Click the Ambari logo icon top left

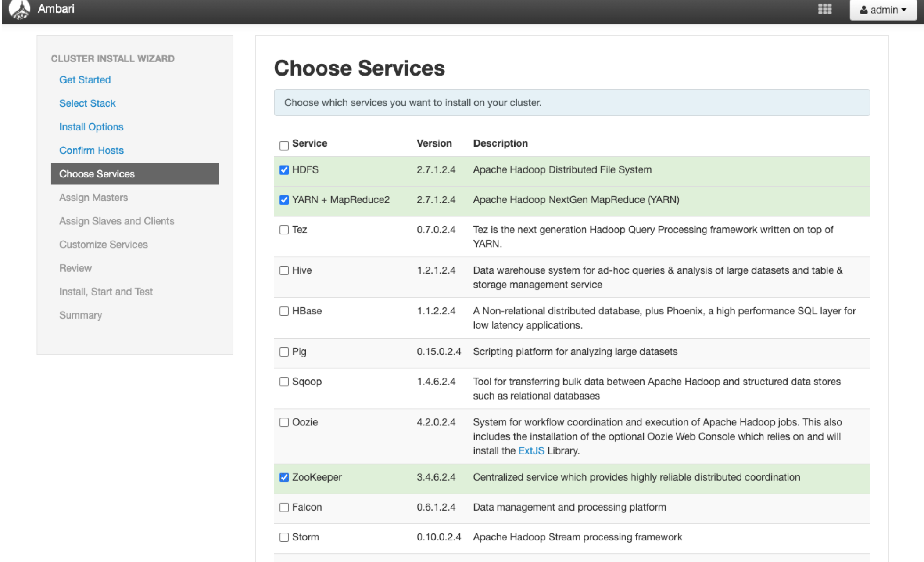click(x=20, y=9)
